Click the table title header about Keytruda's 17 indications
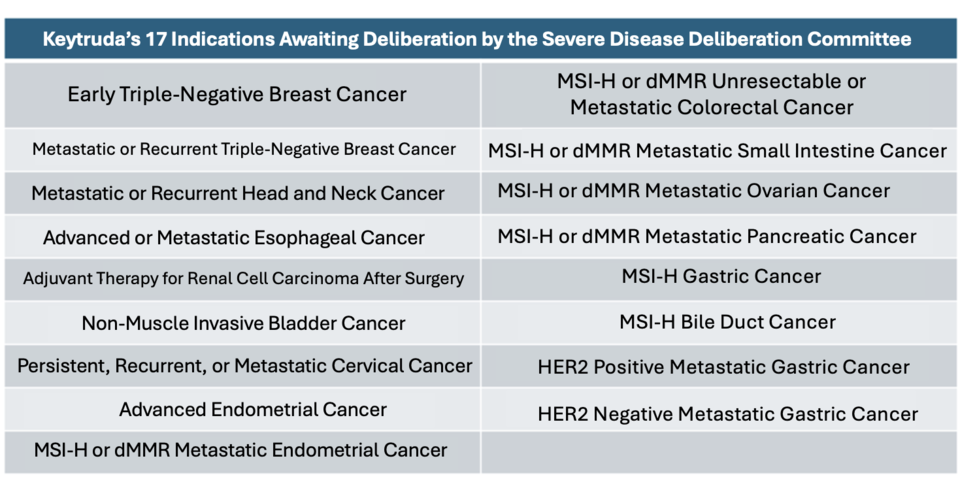 pos(478,39)
